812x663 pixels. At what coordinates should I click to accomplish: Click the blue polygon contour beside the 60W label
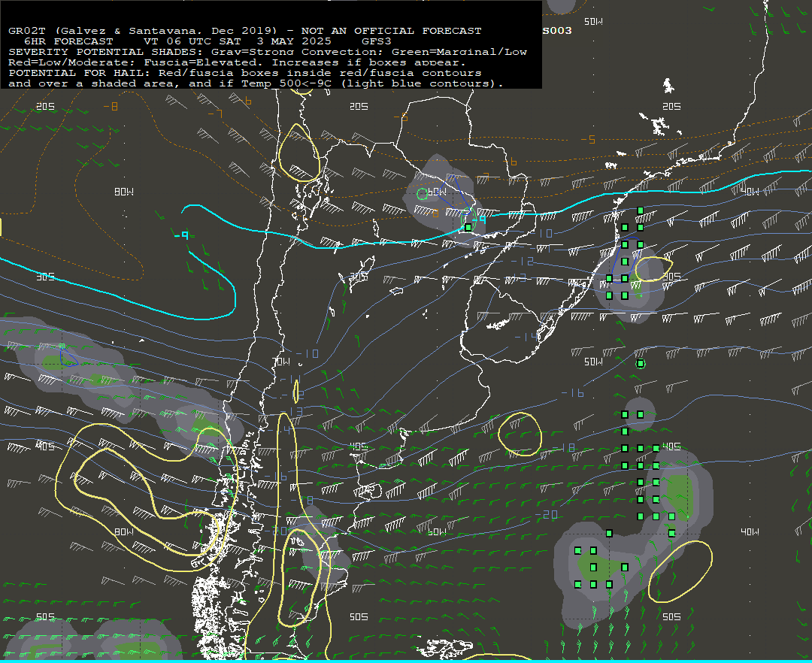[457, 195]
